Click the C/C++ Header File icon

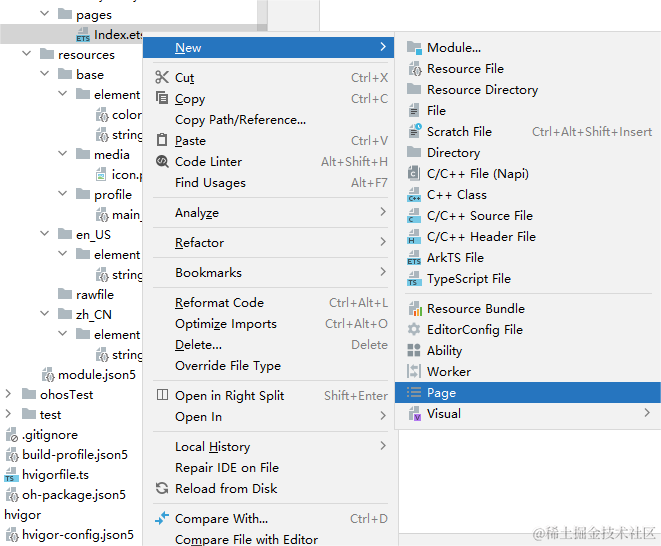414,237
